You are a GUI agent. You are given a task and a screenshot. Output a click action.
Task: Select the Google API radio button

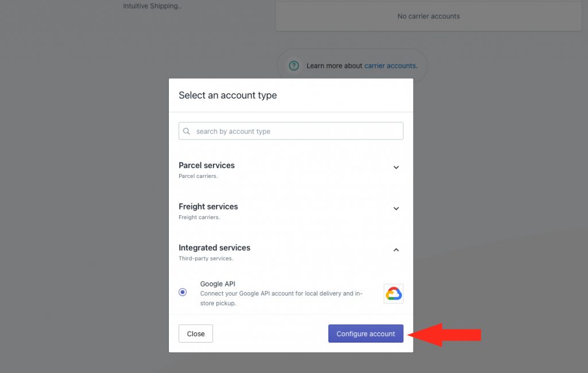(x=183, y=292)
